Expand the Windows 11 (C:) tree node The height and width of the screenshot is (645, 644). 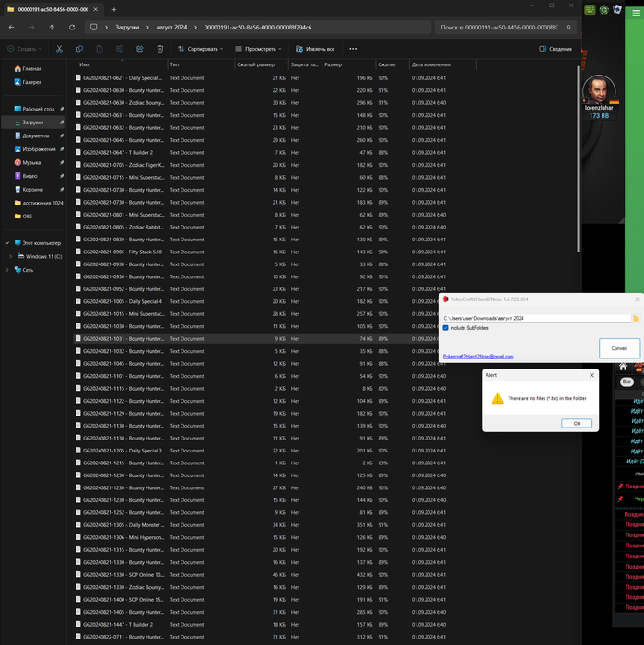coord(11,256)
